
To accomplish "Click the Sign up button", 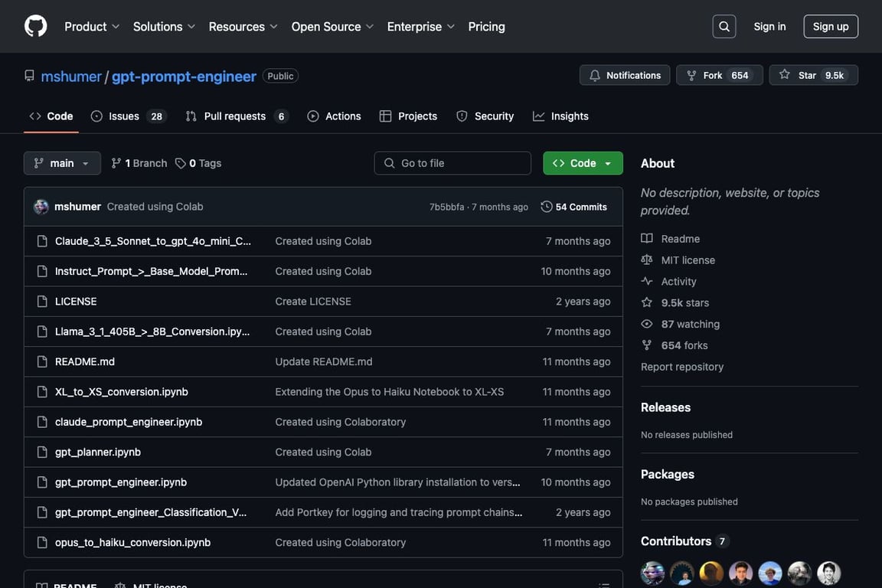I will click(x=830, y=26).
